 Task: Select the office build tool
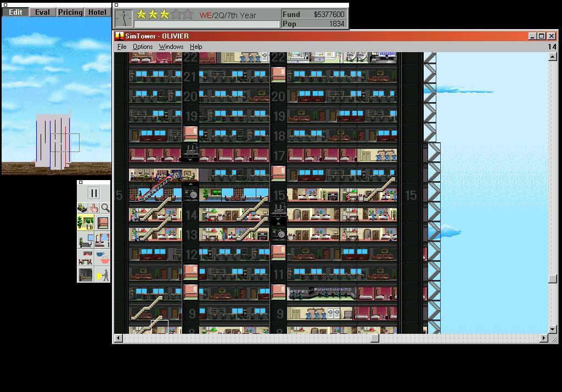pyautogui.click(x=86, y=240)
